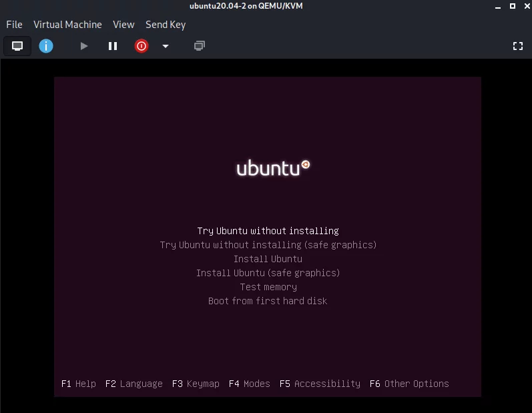This screenshot has height=413, width=532.
Task: Pause the virtual machine
Action: pos(113,46)
